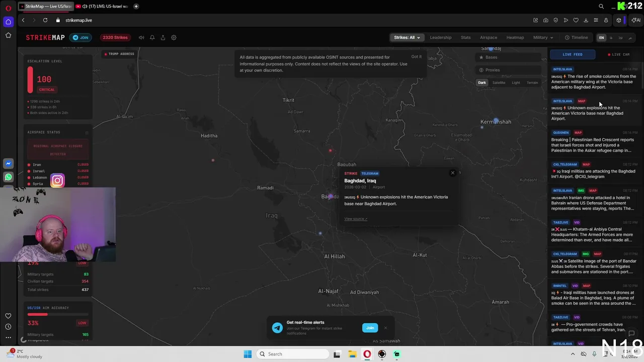Click the Windows taskbar Search box
The height and width of the screenshot is (362, 644).
click(x=292, y=354)
